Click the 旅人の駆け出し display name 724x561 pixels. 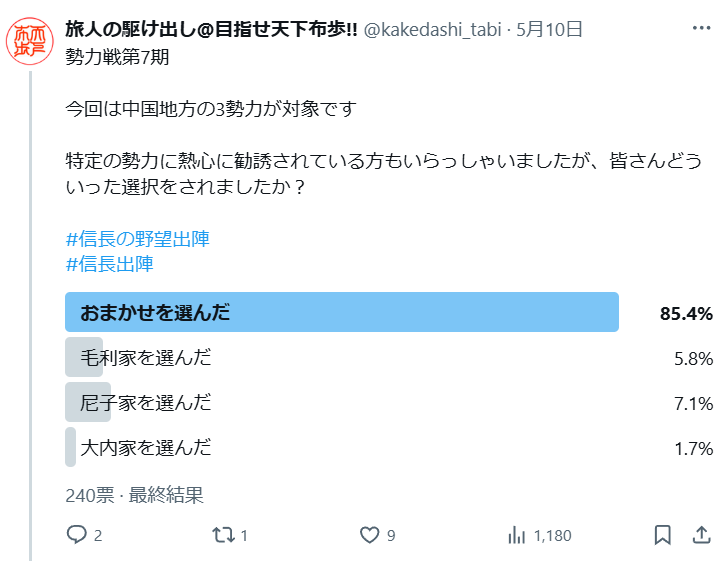click(x=211, y=29)
